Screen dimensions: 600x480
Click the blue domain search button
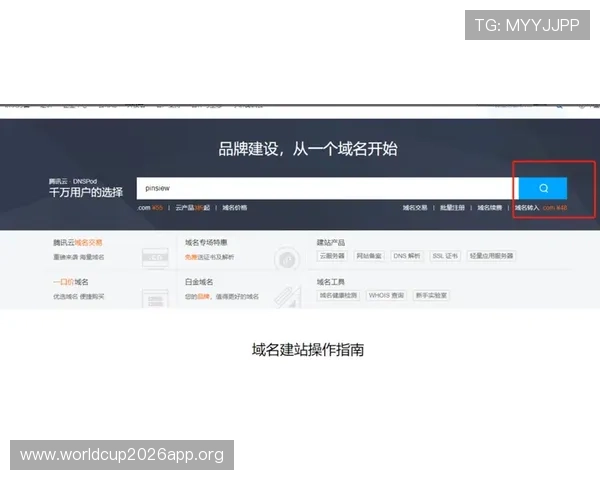coord(543,188)
